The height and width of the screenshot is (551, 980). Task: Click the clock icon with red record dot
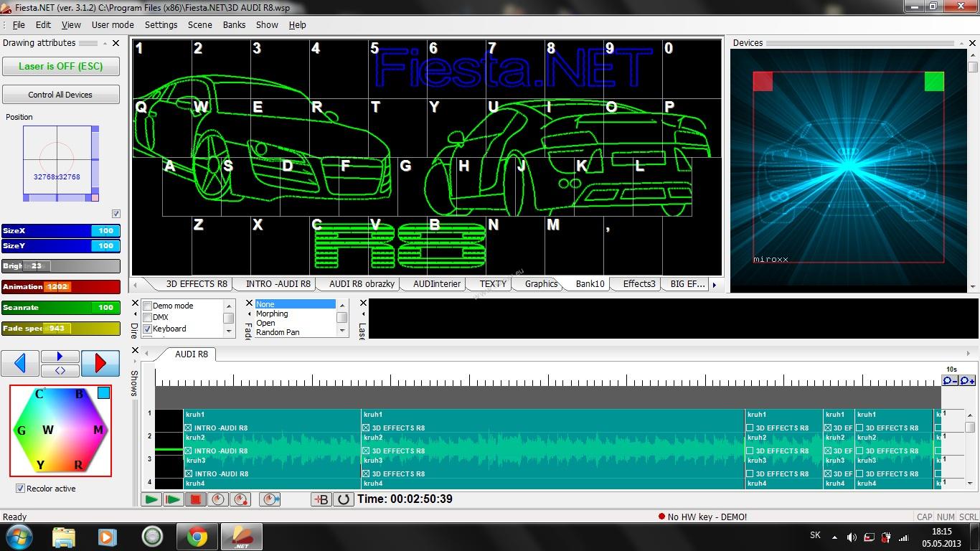pos(240,499)
